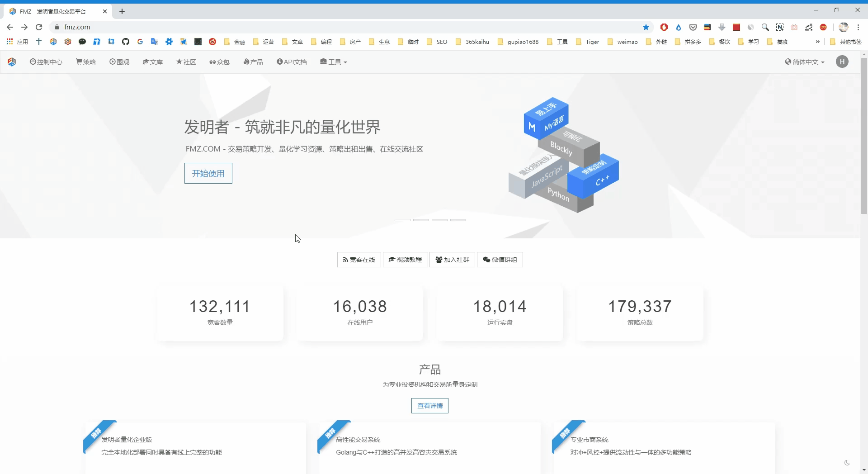Viewport: 868px width, 474px height.
Task: Open the Tiger bookmark folder
Action: [587, 42]
